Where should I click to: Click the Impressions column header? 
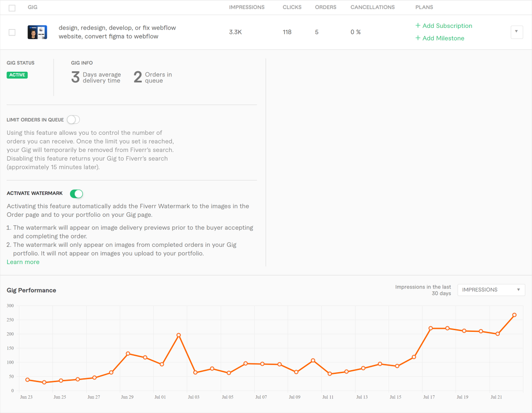(247, 8)
